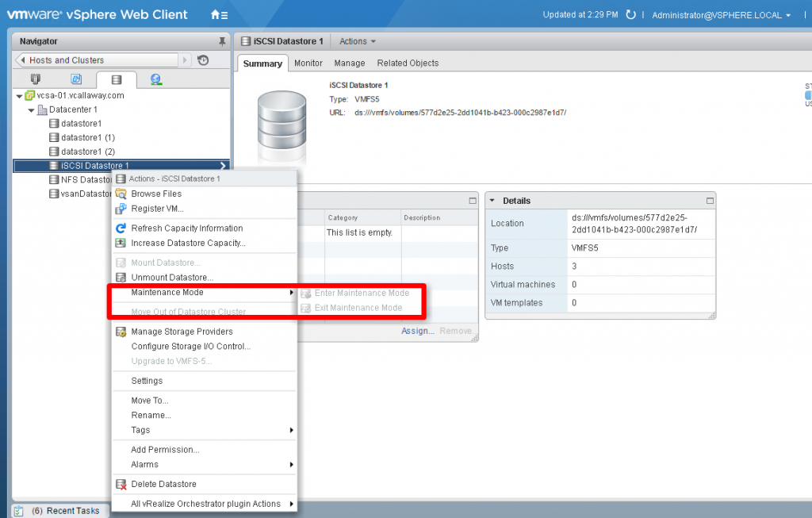Open the vSphere home menu icon
This screenshot has width=812, height=518.
[x=219, y=15]
